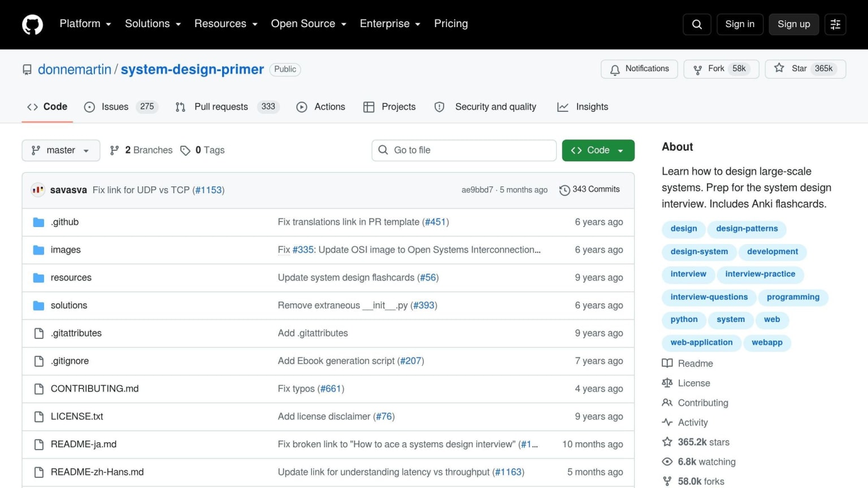Screen dimensions: 868x488
Task: Click the License scale icon in About
Action: [667, 383]
